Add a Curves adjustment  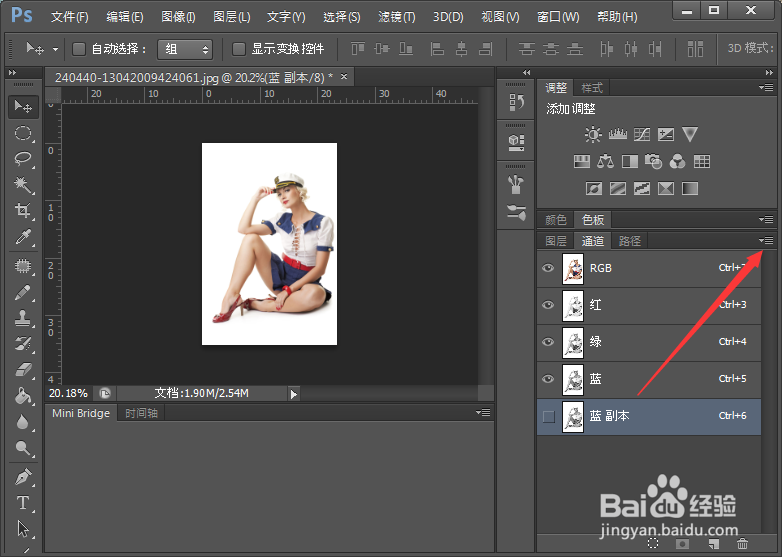coord(641,134)
